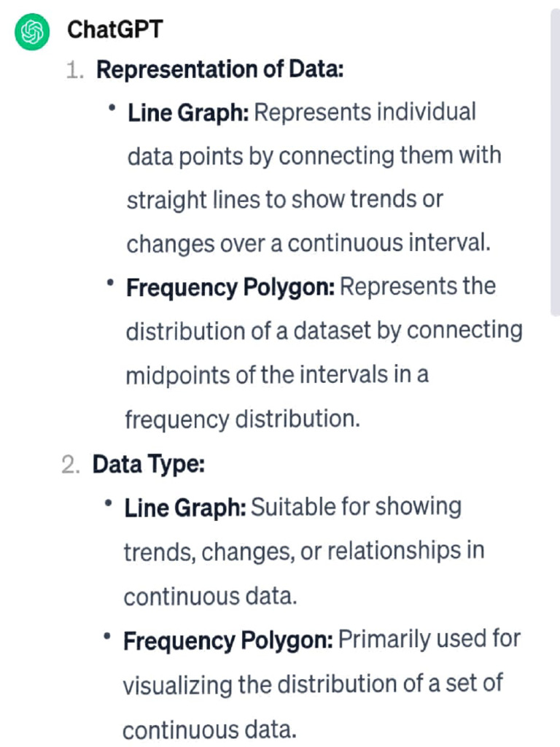Click the ChatGPT logo avatar icon
The image size is (560, 747).
coord(31,33)
